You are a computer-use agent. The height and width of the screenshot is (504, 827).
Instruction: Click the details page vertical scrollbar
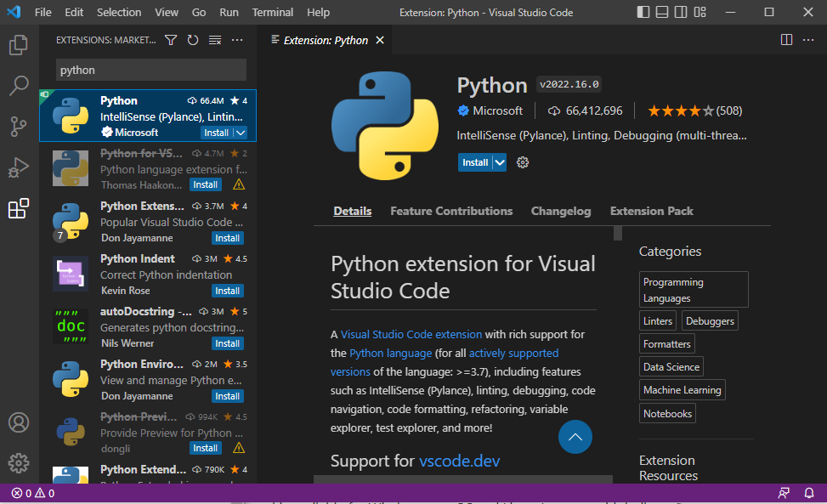tap(618, 233)
